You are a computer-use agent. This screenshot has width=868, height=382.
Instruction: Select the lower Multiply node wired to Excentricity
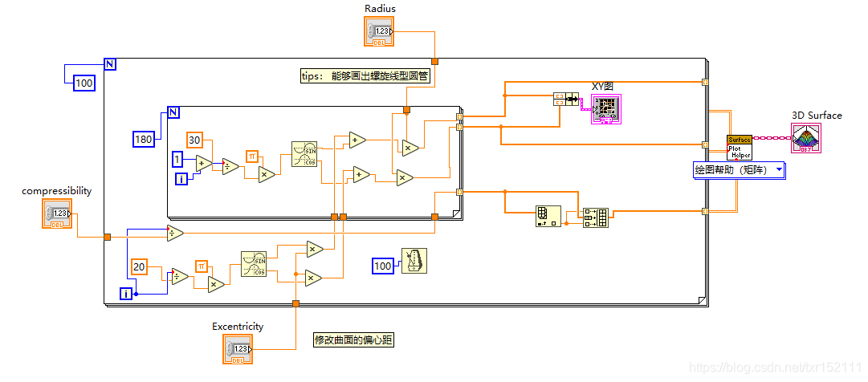pos(313,278)
